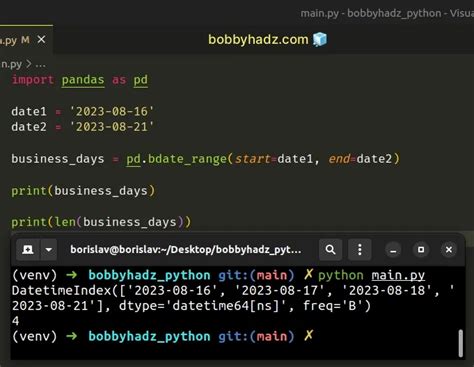Select the main.py editor tab
The width and height of the screenshot is (474, 367).
point(25,40)
